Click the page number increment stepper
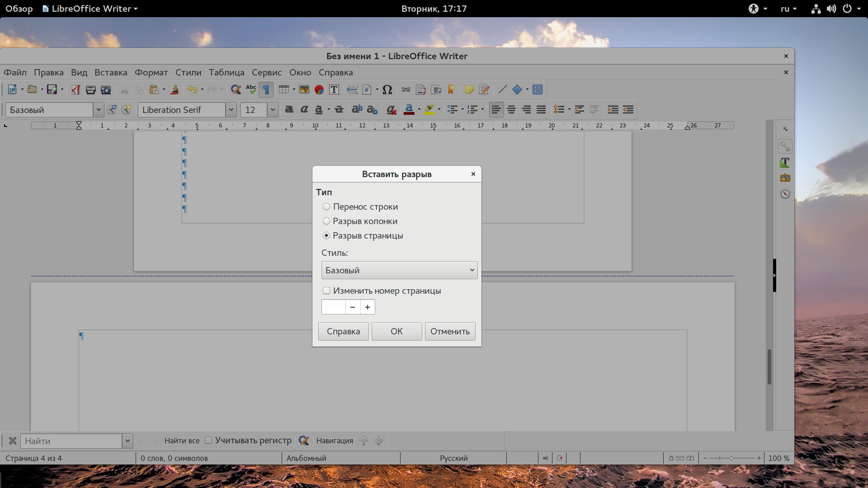The width and height of the screenshot is (868, 488). pyautogui.click(x=367, y=306)
